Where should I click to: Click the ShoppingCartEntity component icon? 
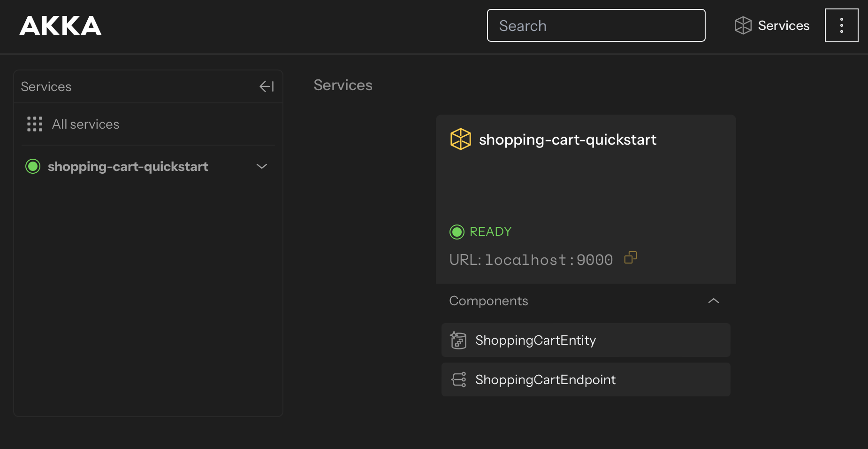click(458, 340)
